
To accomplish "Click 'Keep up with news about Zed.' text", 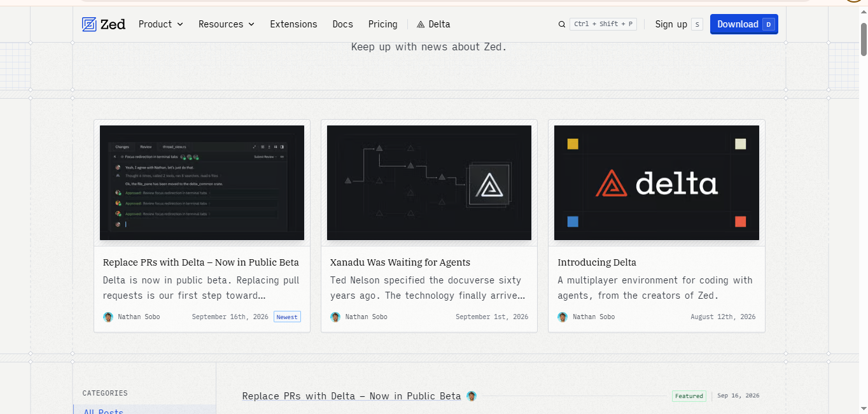I will pos(429,47).
